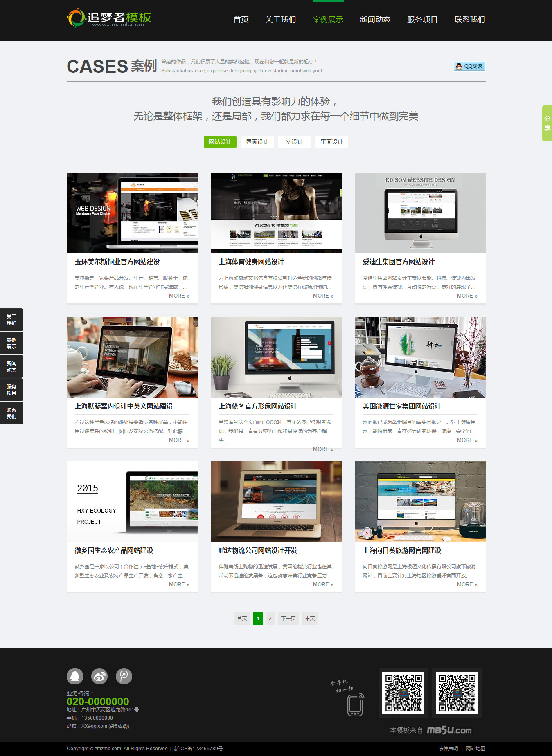The height and width of the screenshot is (756, 552).
Task: Select the 网站设计 category filter
Action: pyautogui.click(x=220, y=142)
